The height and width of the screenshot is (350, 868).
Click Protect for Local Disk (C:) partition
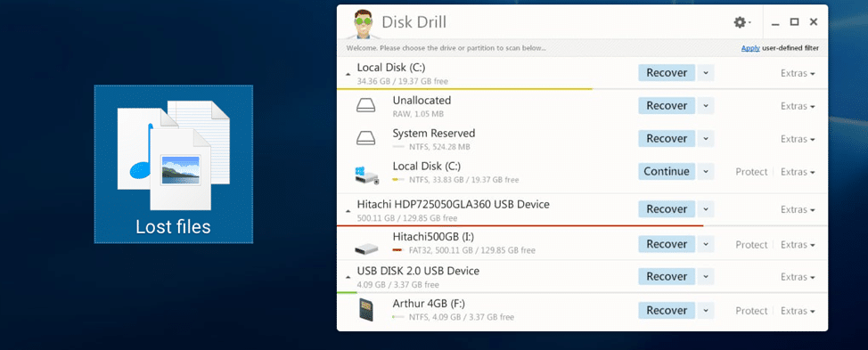[x=751, y=172]
